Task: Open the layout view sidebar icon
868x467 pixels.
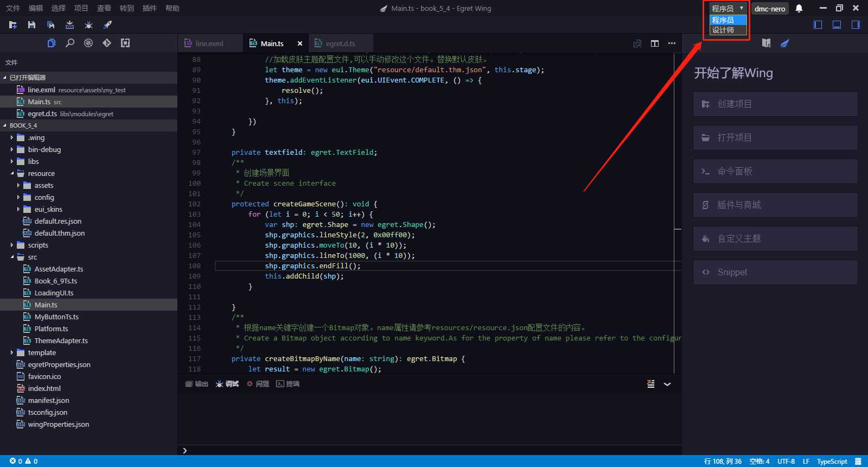Action: (x=125, y=43)
